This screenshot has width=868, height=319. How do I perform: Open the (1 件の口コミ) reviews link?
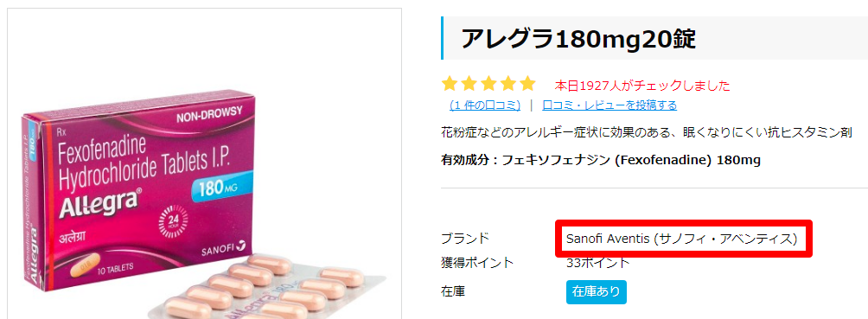[485, 105]
